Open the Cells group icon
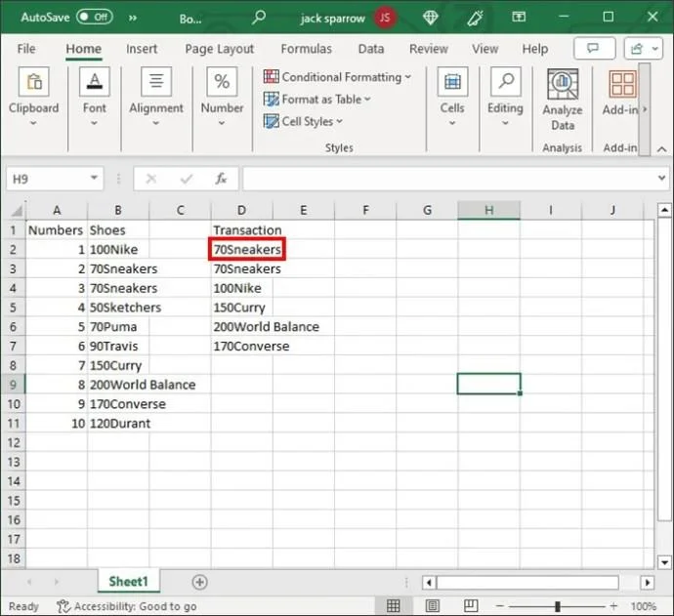674x616 pixels. 452,82
